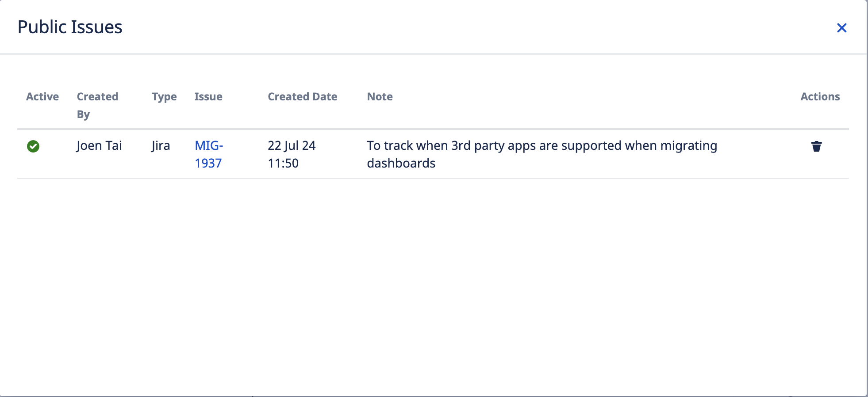
Task: Open the MIG-1937 Jira issue link
Action: click(x=209, y=154)
